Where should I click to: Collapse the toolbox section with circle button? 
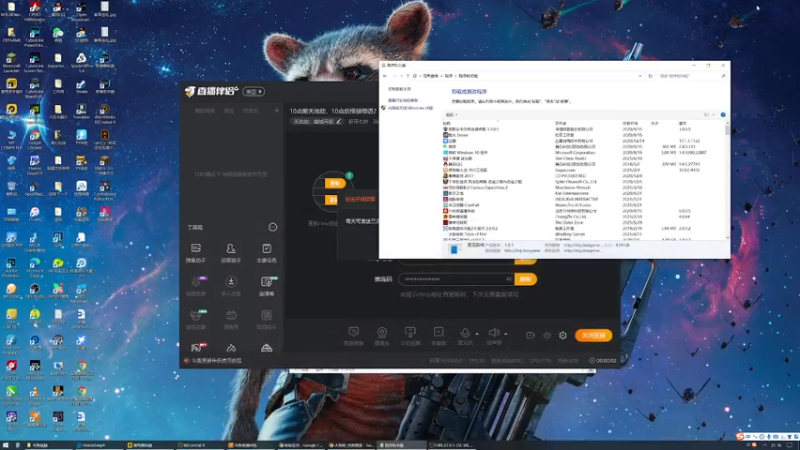[273, 227]
